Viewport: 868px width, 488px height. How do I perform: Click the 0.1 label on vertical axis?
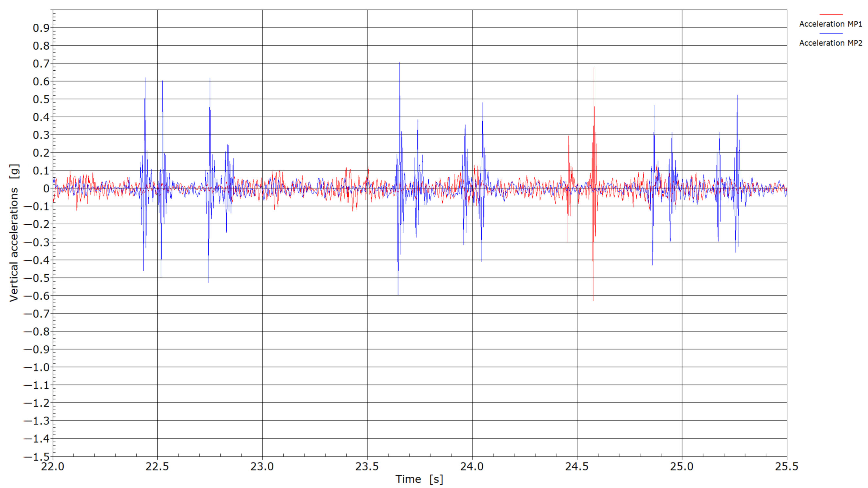coord(41,171)
